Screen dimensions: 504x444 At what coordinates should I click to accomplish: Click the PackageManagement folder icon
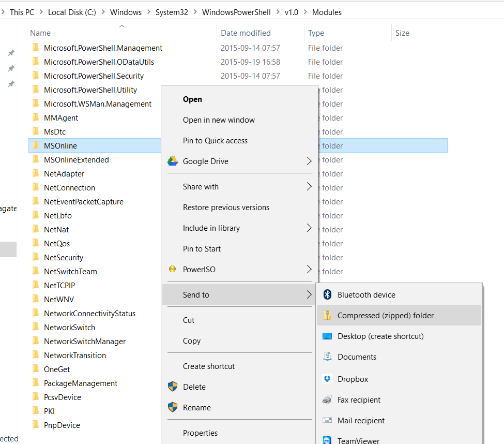click(x=36, y=383)
